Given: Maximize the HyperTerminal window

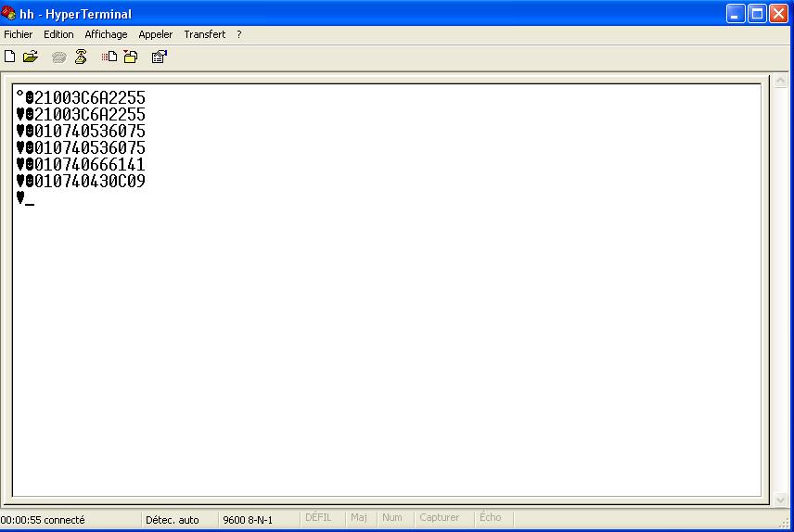Looking at the screenshot, I should [757, 13].
